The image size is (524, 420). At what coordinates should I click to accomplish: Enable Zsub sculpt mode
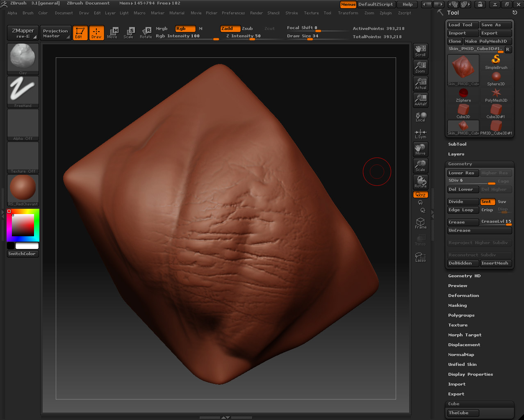(x=247, y=29)
